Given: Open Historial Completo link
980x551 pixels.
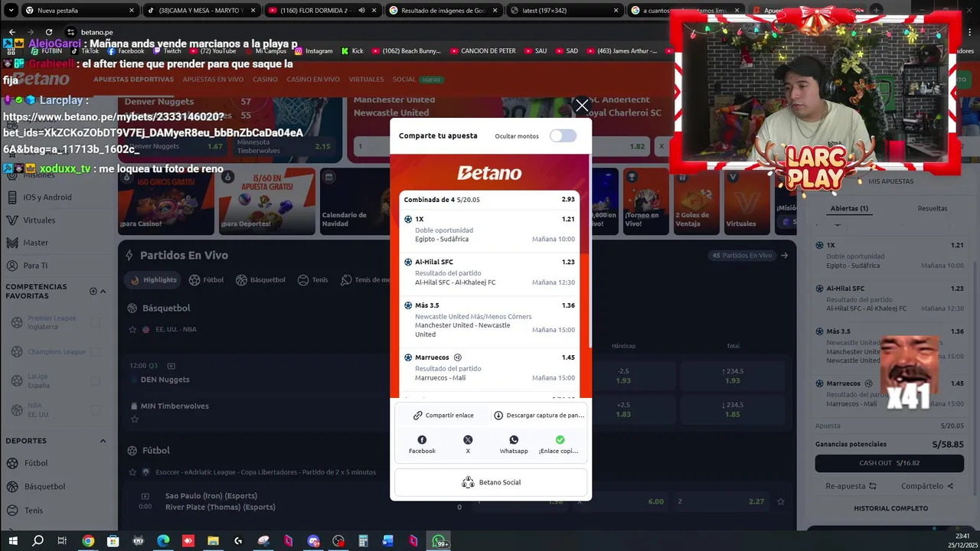Looking at the screenshot, I should click(x=890, y=508).
